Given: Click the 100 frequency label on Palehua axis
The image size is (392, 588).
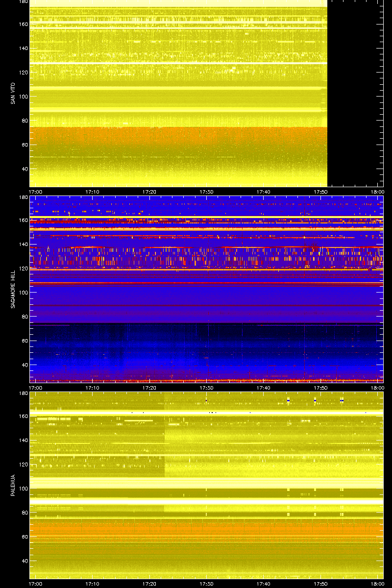Looking at the screenshot, I should (23, 489).
